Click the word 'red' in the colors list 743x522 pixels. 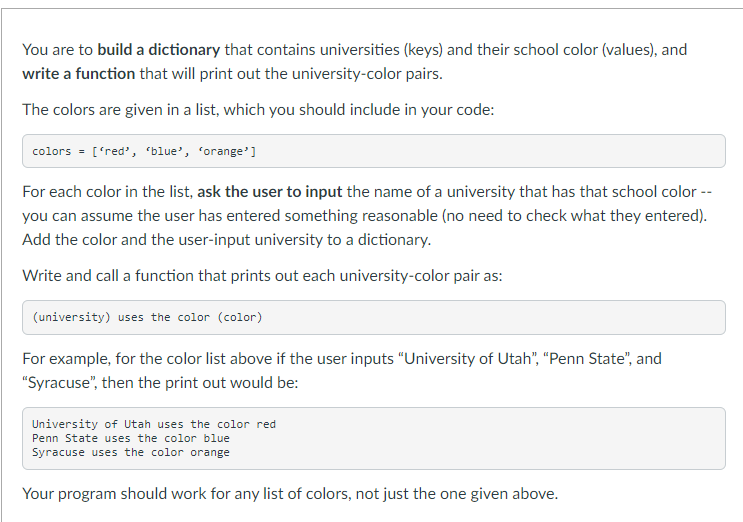(x=114, y=152)
